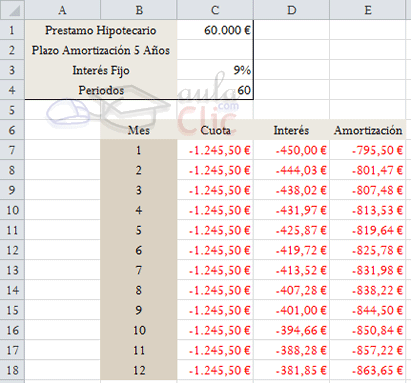The height and width of the screenshot is (383, 411).
Task: Click month '5' cell in Mes column
Action: click(139, 230)
